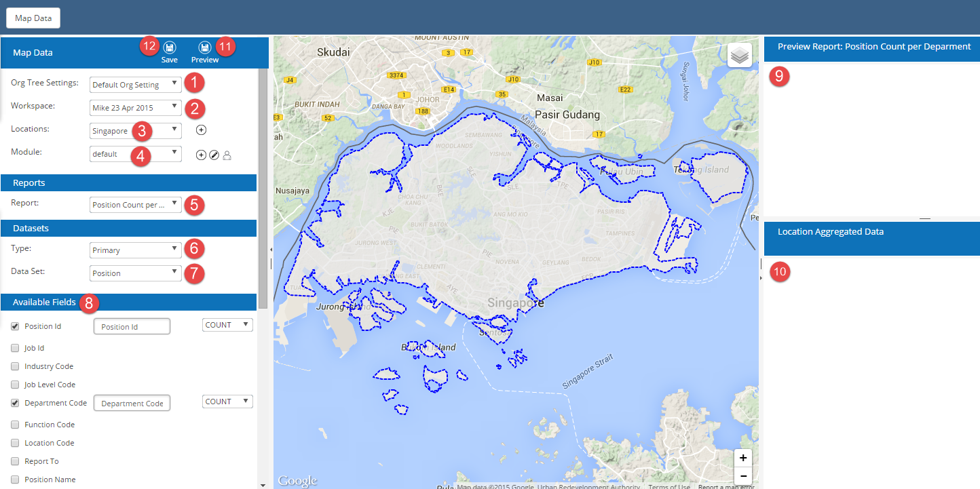Expand the Locations dropdown
Image resolution: width=980 pixels, height=489 pixels.
(136, 130)
